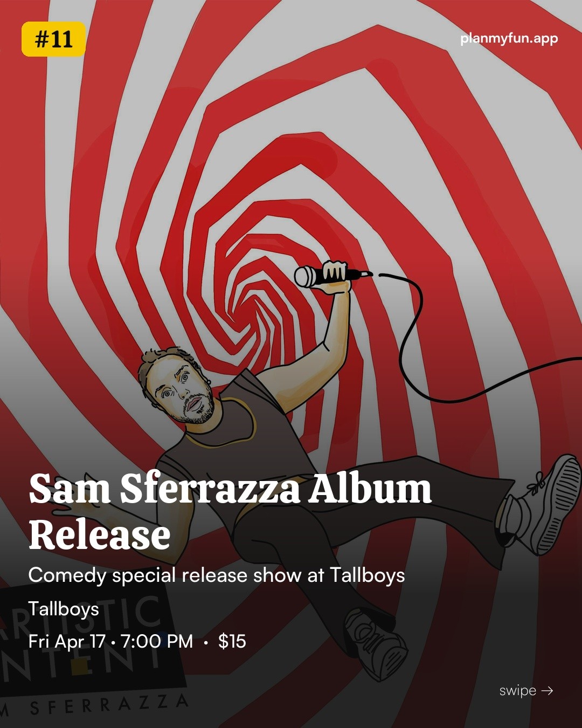Tap the Tallboys venue name line
Screen dimensions: 582x728
point(64,609)
